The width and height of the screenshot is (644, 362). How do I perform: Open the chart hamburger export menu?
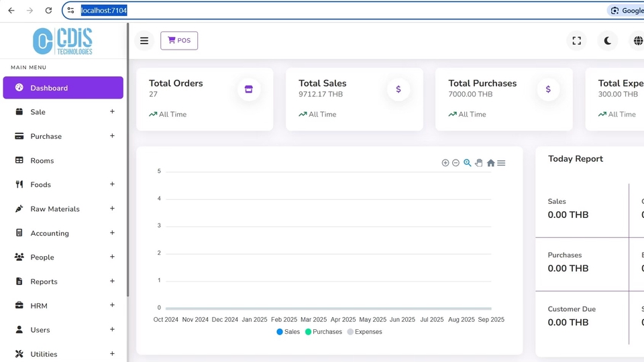[501, 163]
